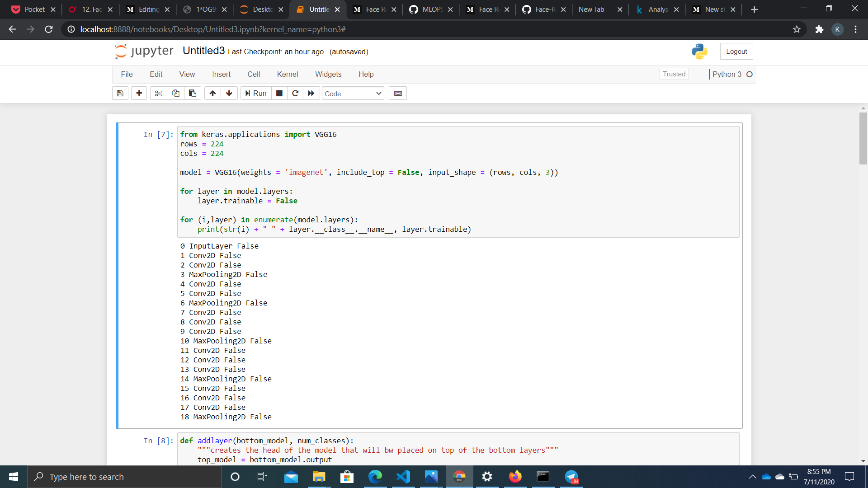
Task: Click the Run button
Action: pos(256,94)
